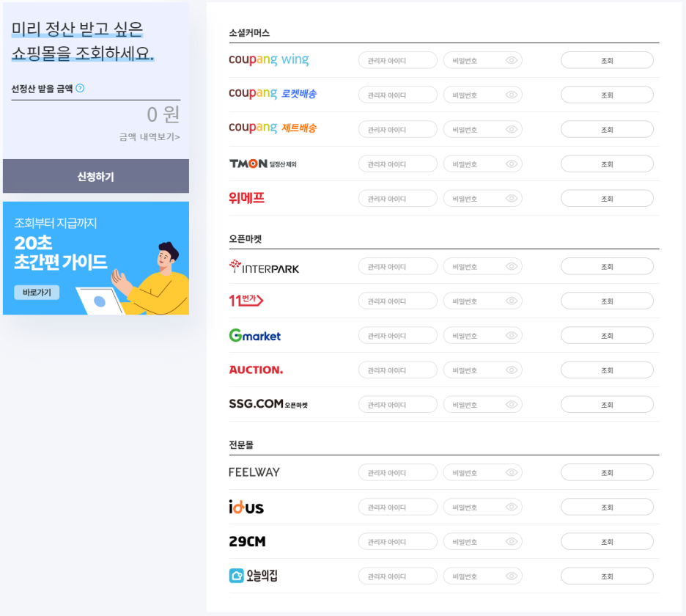Click the 신청하기 apply button
The width and height of the screenshot is (686, 616).
tap(96, 176)
